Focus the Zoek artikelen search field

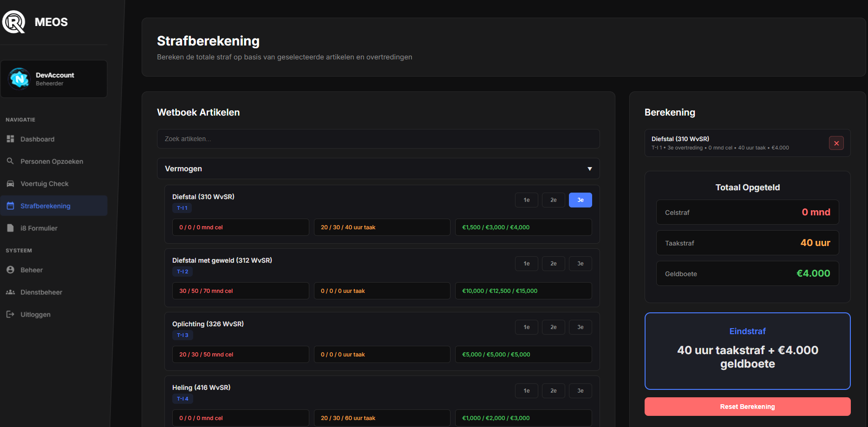(x=378, y=139)
